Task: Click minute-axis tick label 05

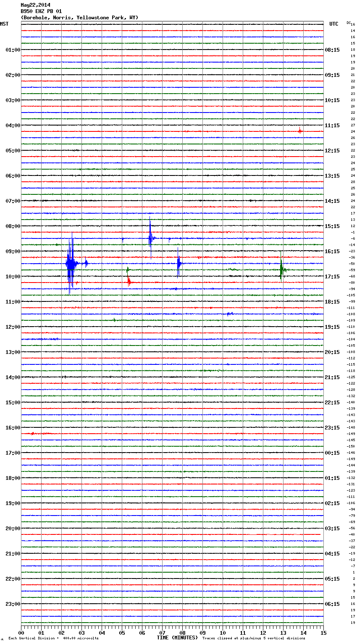Action: point(122,632)
